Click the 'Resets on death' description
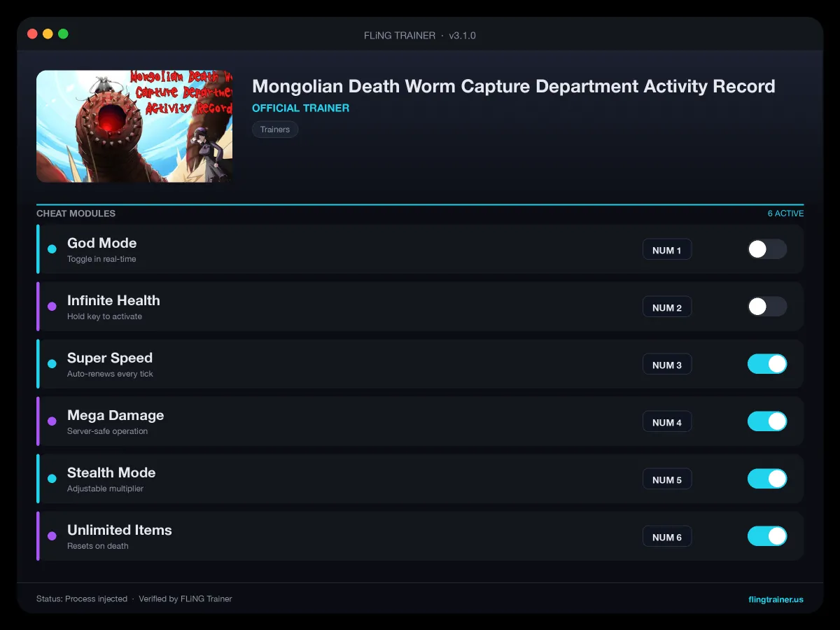This screenshot has width=840, height=630. (x=97, y=546)
